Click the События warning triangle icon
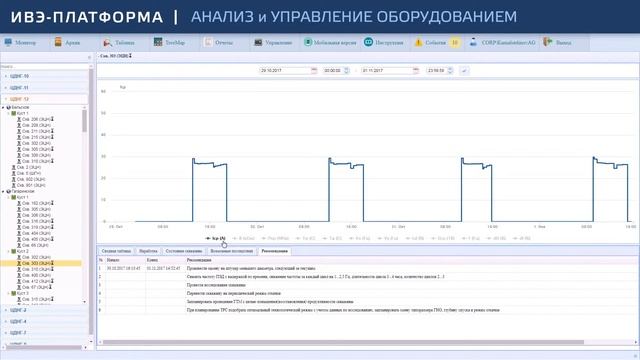640x360 pixels. pos(418,42)
